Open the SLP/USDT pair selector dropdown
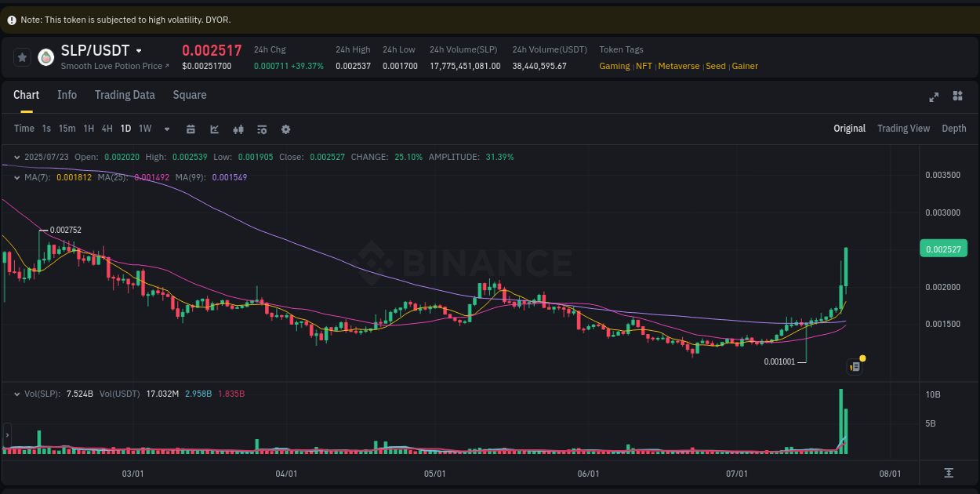Image resolution: width=980 pixels, height=494 pixels. click(140, 50)
